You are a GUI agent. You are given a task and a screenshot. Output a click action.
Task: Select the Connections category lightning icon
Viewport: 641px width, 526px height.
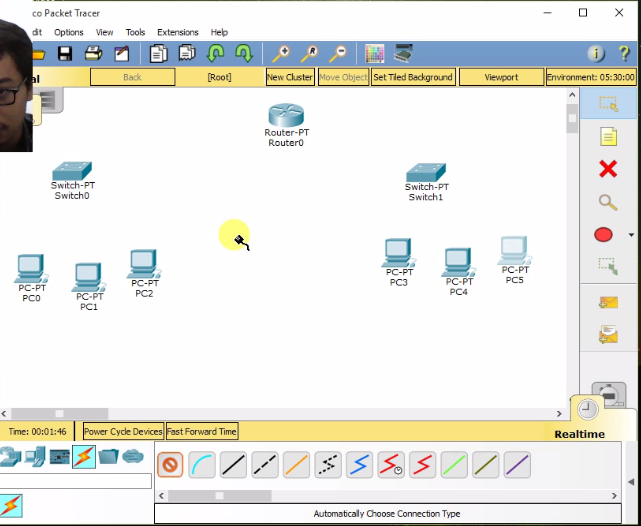tap(84, 457)
